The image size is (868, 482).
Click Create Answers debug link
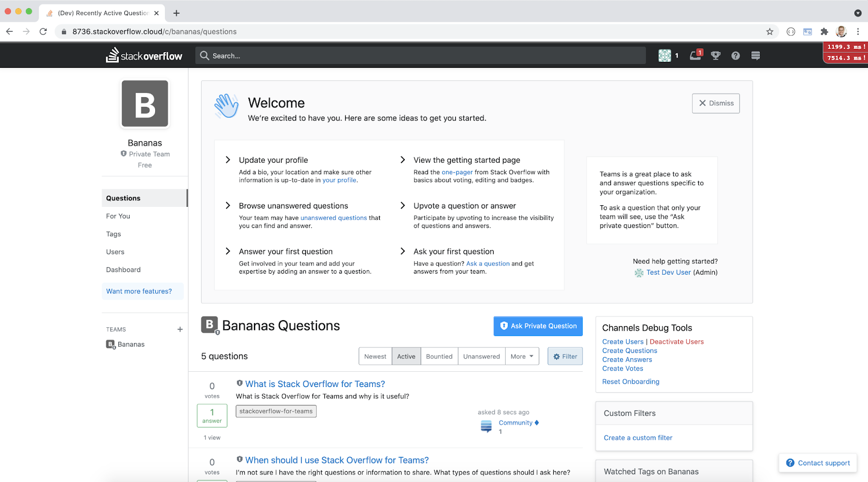(627, 359)
